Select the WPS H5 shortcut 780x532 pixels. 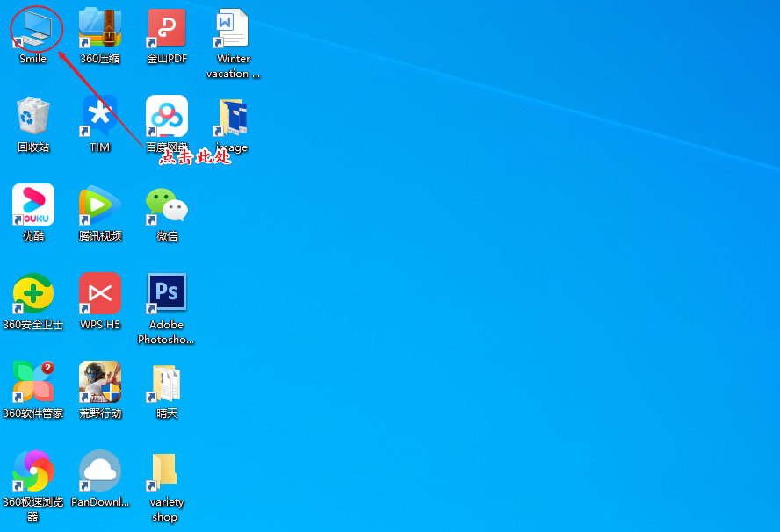coord(100,293)
